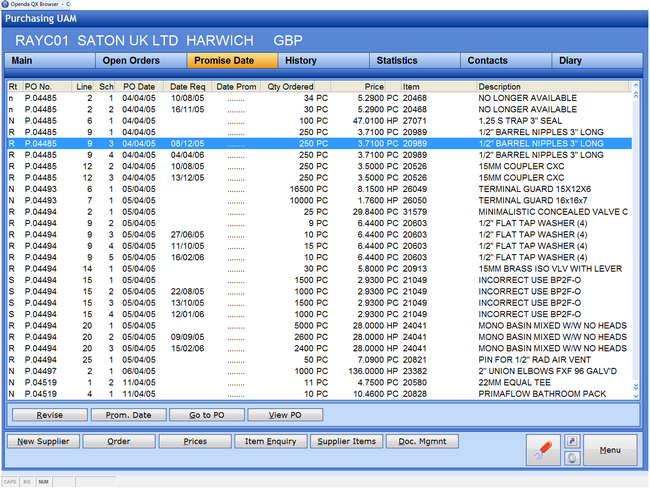The width and height of the screenshot is (650, 489).
Task: Click the single up arrow on list scrollbar
Action: click(x=635, y=86)
